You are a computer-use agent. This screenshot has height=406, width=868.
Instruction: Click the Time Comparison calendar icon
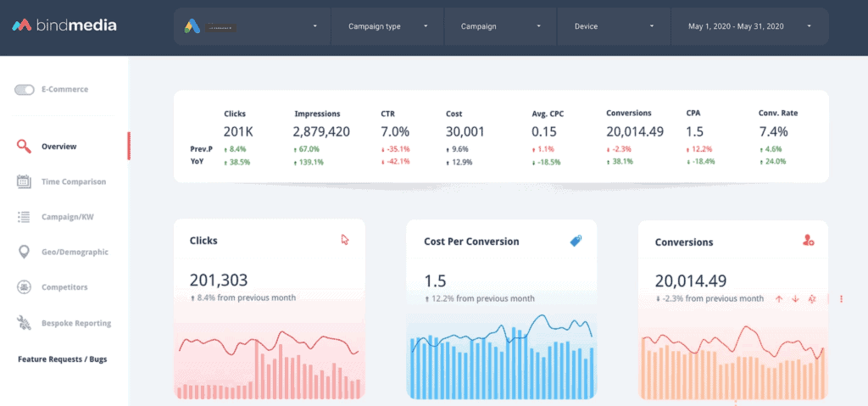[23, 181]
